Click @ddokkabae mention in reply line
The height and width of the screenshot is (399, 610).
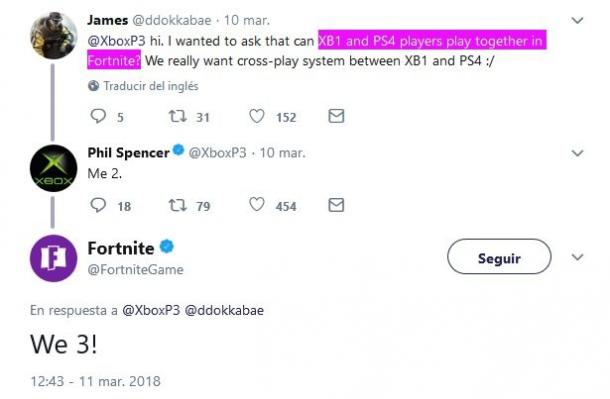pyautogui.click(x=224, y=310)
